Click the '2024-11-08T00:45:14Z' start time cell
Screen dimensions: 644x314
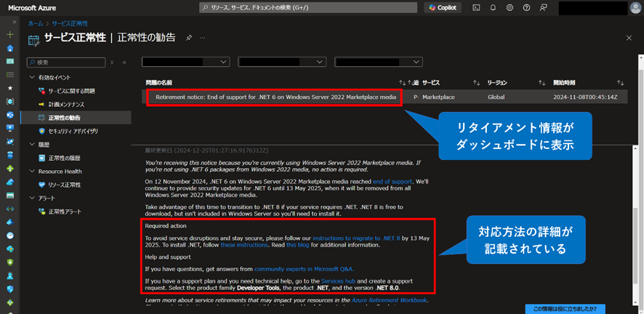click(x=585, y=97)
